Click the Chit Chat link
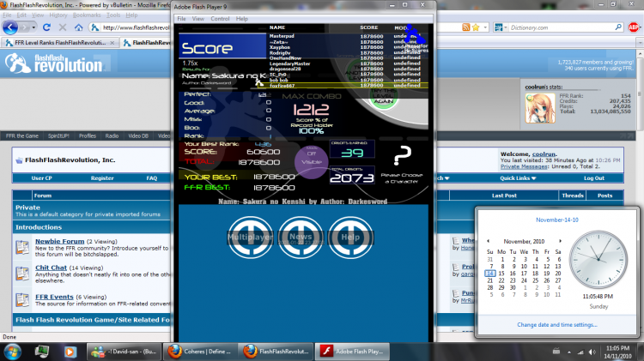 (x=51, y=268)
